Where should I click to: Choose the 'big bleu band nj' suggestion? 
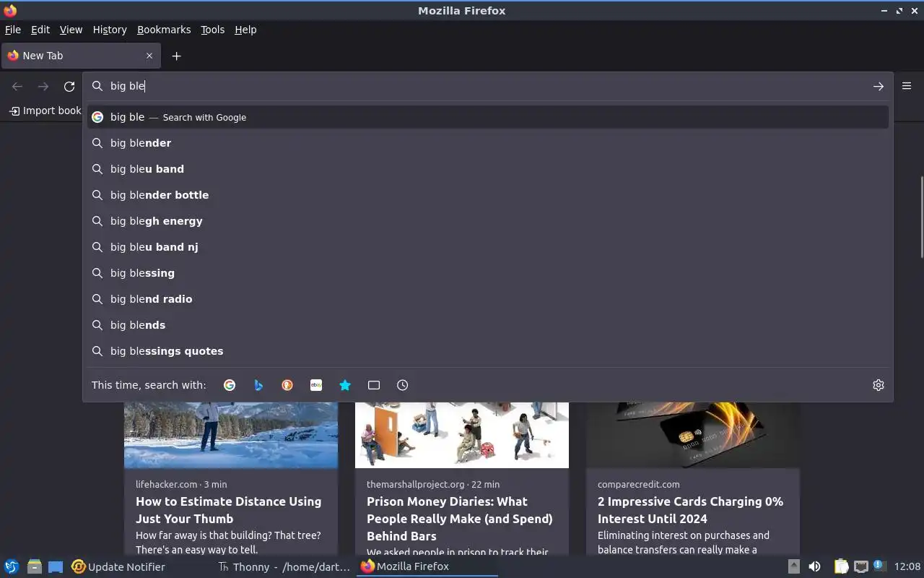(488, 247)
